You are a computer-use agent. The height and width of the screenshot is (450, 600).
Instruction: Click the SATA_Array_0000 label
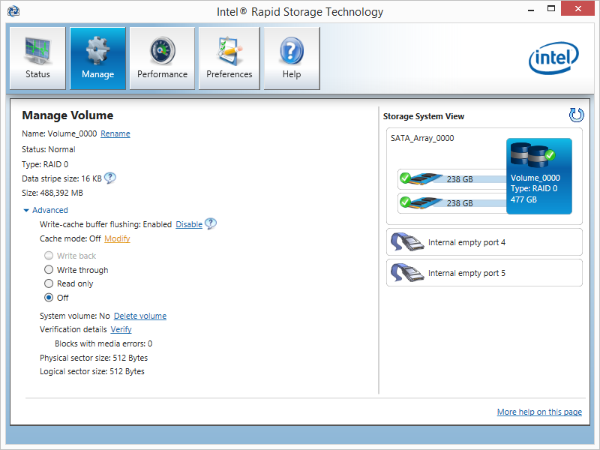coord(422,138)
